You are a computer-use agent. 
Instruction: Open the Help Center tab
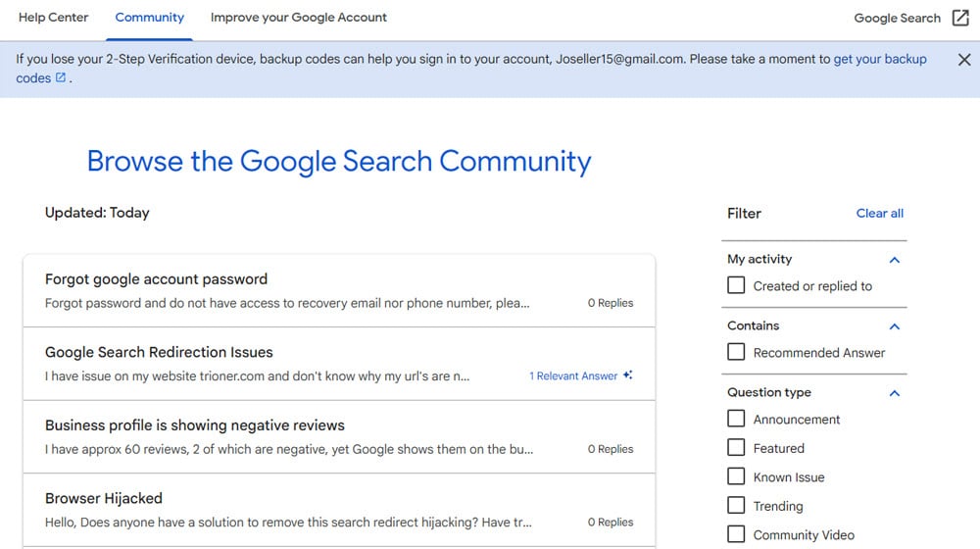coord(53,18)
